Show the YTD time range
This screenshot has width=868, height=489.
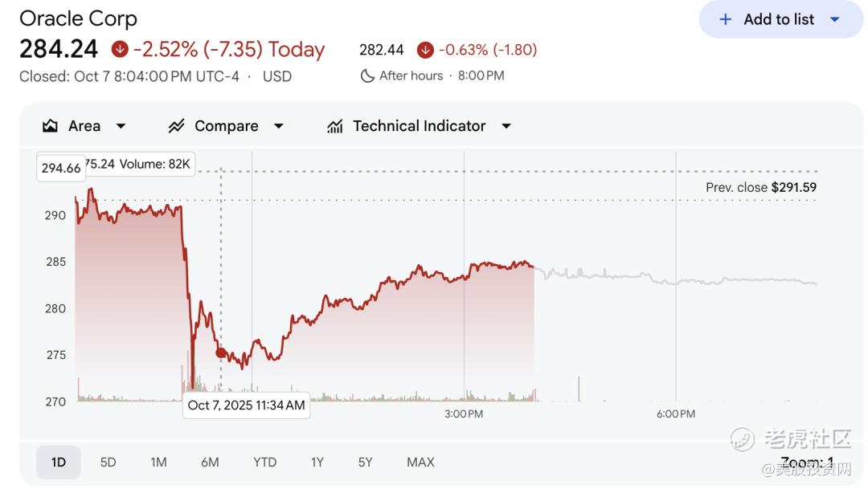[264, 462]
